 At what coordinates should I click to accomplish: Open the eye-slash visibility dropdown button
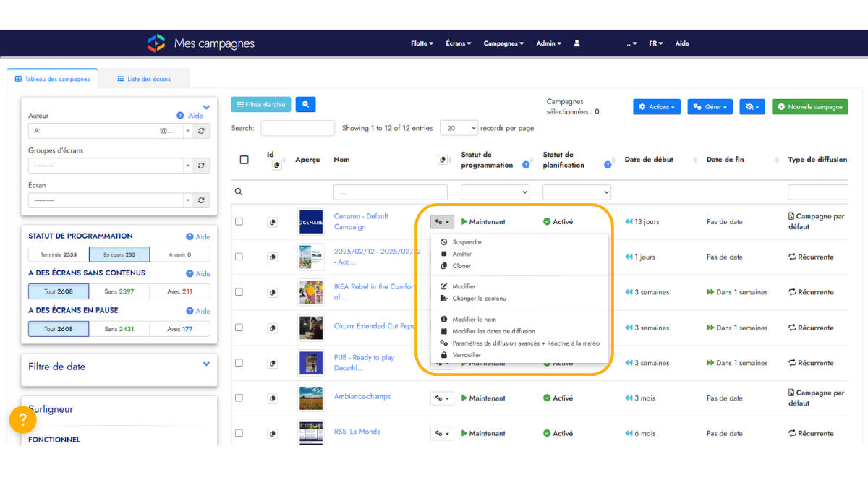[x=752, y=107]
